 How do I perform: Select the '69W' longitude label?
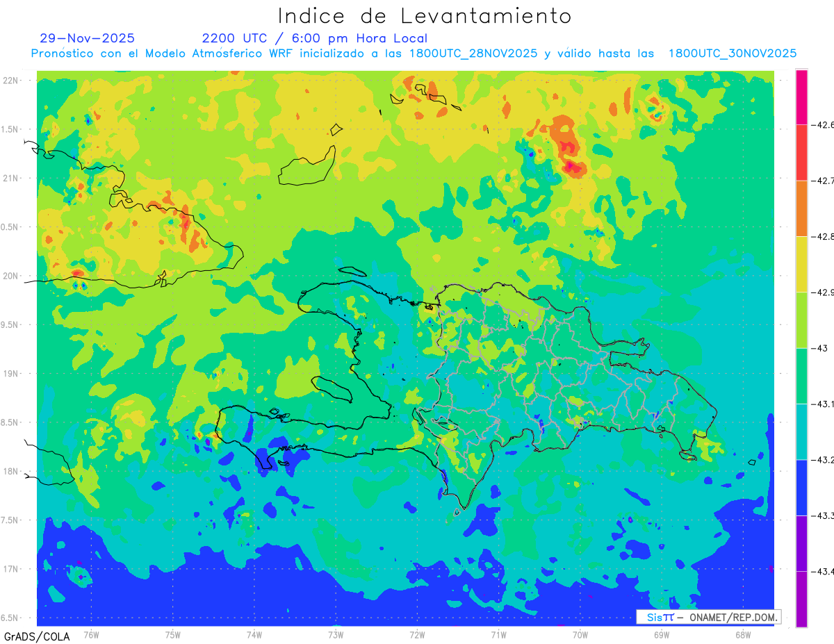tap(661, 634)
